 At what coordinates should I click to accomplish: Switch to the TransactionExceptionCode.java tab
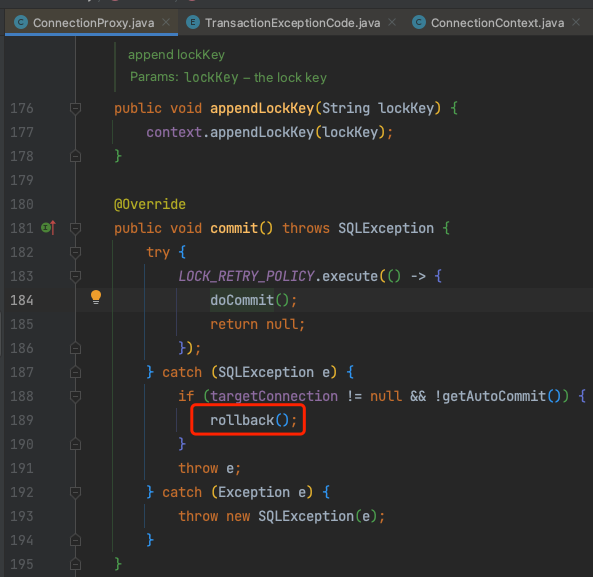tap(293, 23)
